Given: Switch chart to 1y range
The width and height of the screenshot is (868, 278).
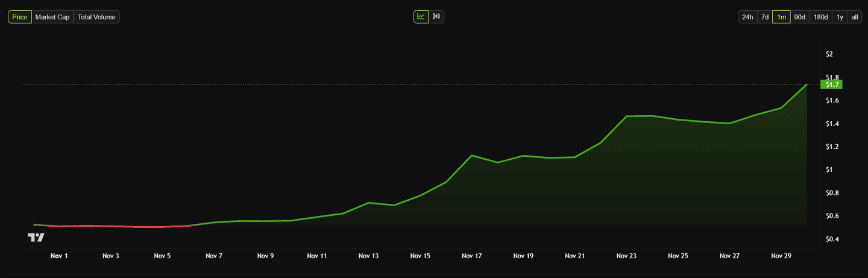Looking at the screenshot, I should 840,17.
